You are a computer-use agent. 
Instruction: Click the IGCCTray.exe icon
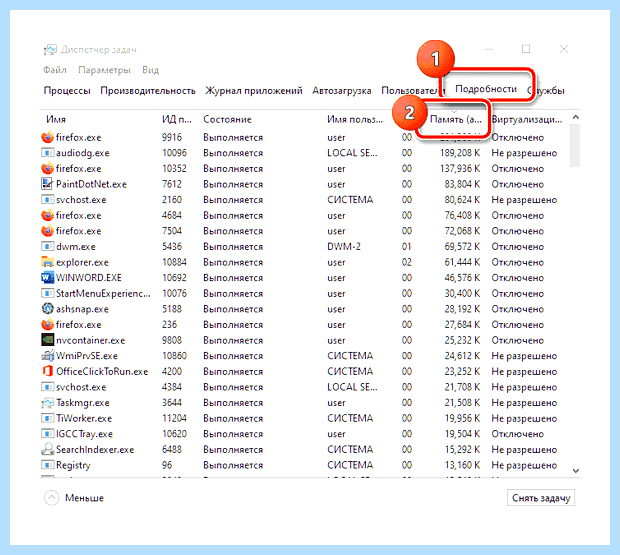point(47,434)
